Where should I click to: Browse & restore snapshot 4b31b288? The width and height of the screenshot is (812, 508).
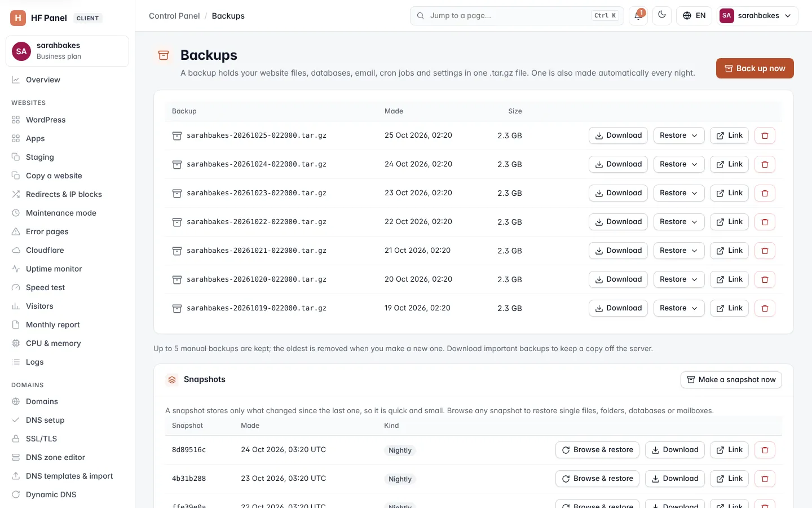[597, 479]
